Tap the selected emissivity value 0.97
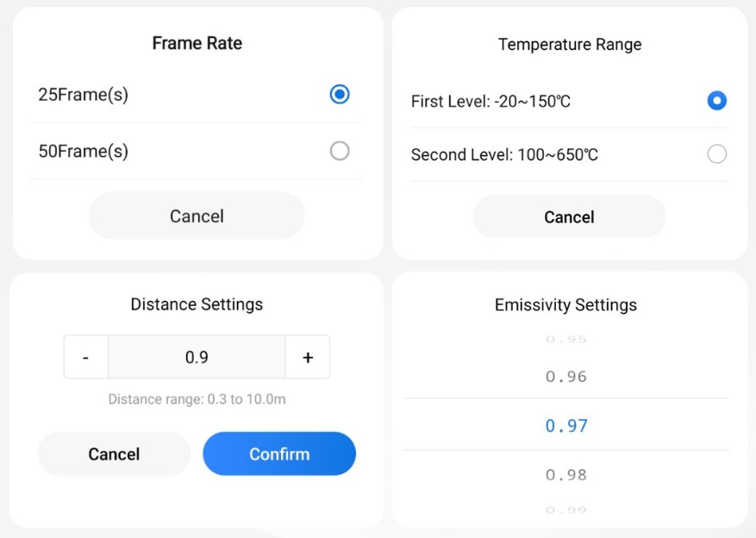756x538 pixels. (x=566, y=425)
